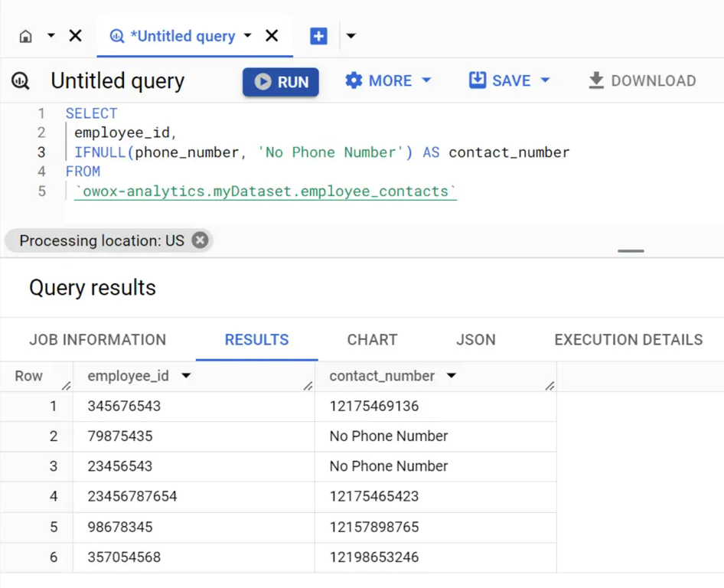This screenshot has width=724, height=588.
Task: Click the table reference owox-analytics.myDataset.employee_contacts
Action: tap(266, 191)
